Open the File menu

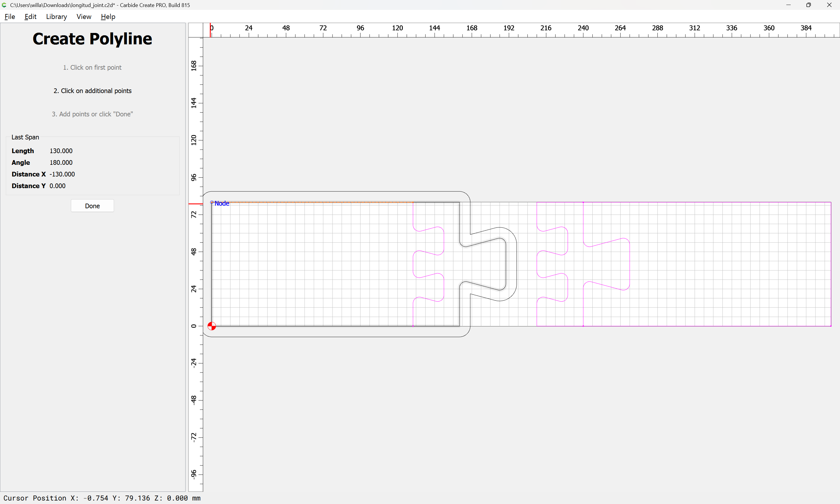point(10,17)
